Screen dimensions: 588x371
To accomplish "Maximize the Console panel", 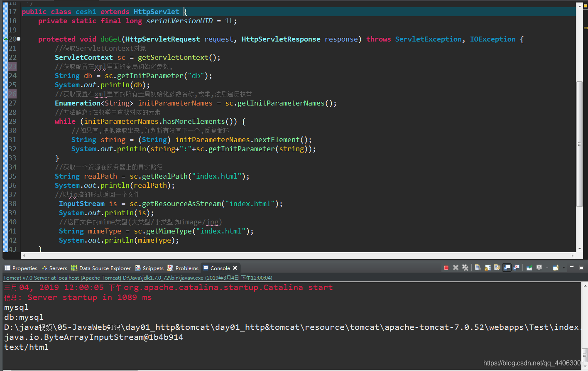I will 581,267.
